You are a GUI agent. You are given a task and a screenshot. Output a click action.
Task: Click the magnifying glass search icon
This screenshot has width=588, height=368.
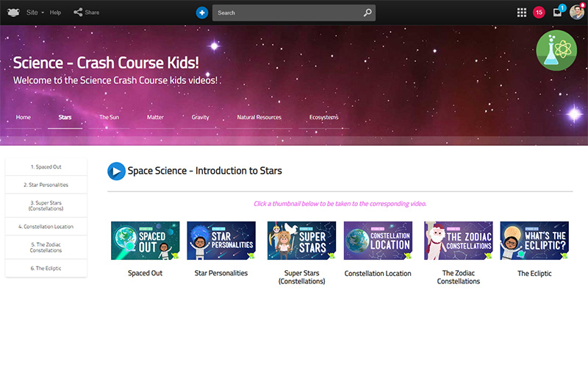coord(367,13)
